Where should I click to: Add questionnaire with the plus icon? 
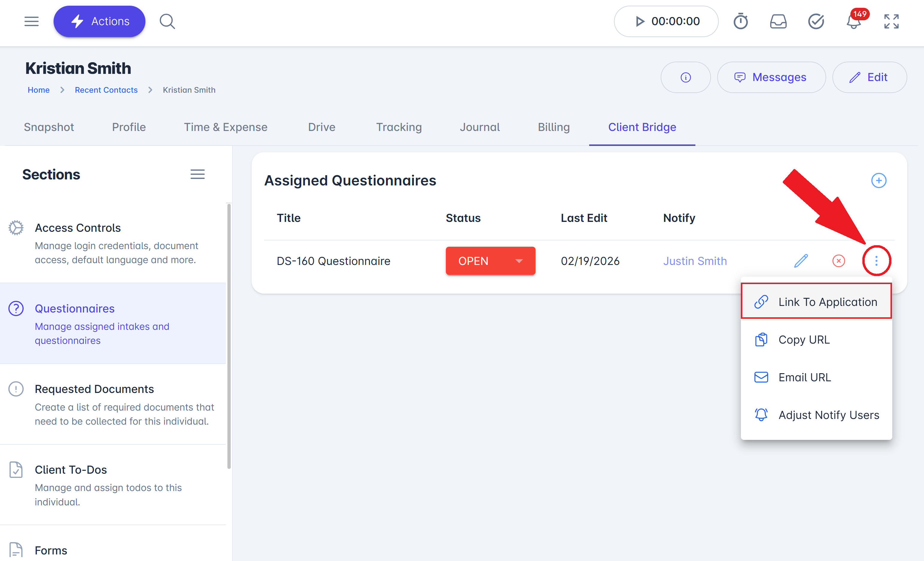(879, 181)
